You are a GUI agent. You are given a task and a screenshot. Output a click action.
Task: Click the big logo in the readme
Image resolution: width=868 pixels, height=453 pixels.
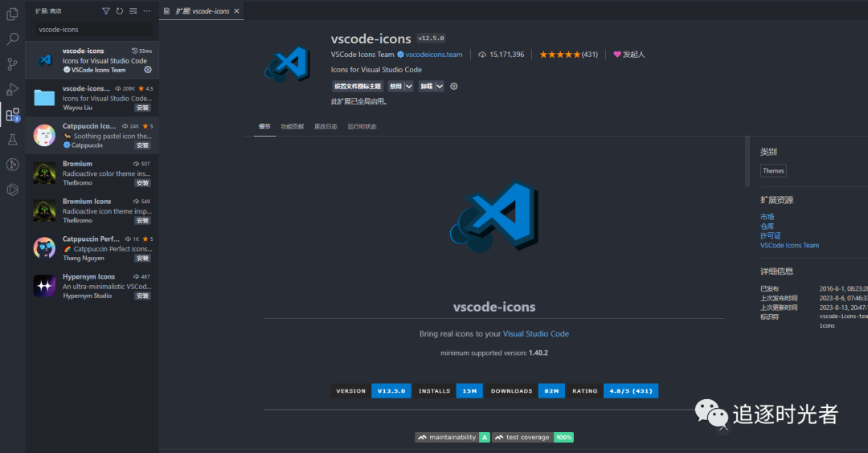click(494, 218)
